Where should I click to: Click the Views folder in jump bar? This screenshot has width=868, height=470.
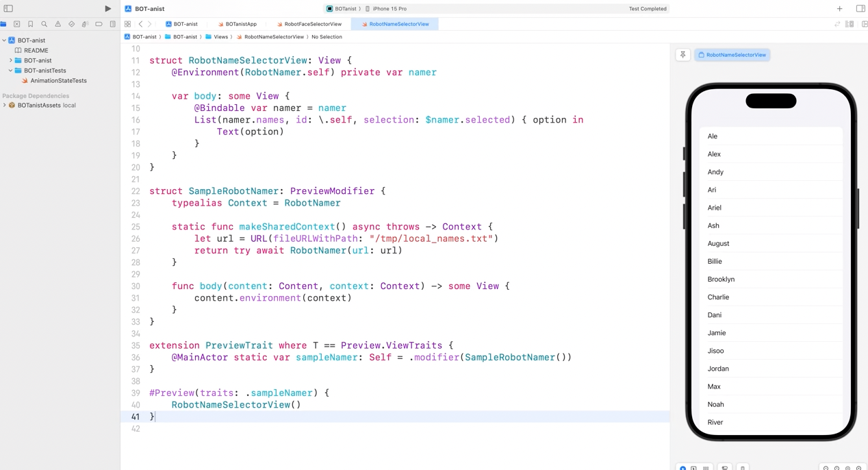coord(217,37)
